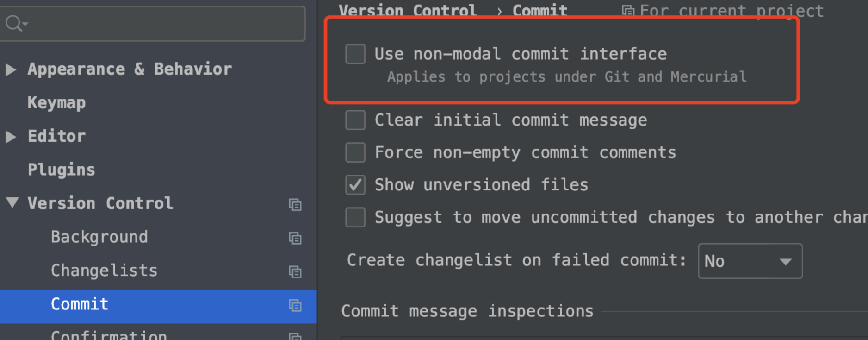Uncheck Show unversioned files
The height and width of the screenshot is (340, 868).
click(x=355, y=185)
